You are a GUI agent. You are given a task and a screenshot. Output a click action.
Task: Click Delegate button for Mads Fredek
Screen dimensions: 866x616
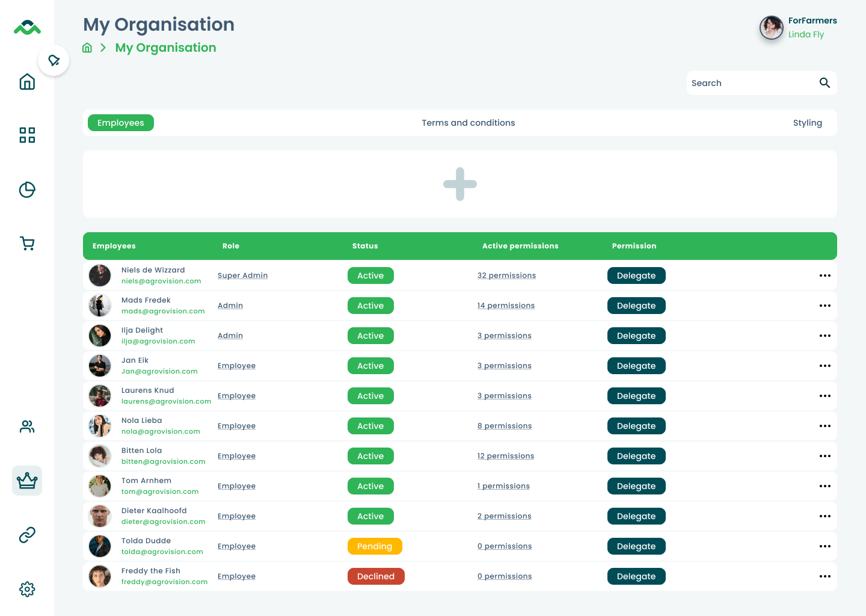(636, 306)
